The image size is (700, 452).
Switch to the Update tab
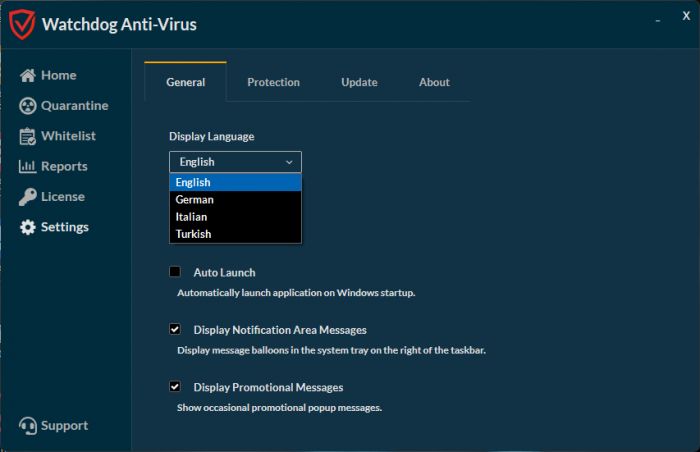(359, 82)
